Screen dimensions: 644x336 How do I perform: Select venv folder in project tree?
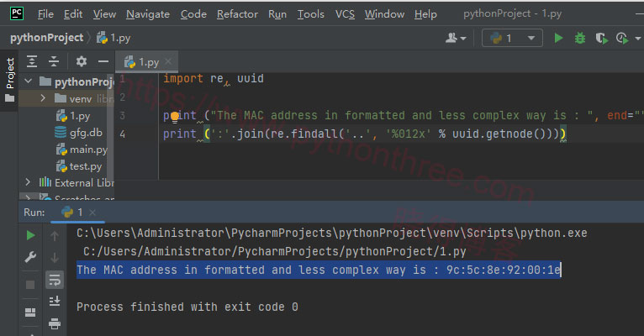click(73, 98)
